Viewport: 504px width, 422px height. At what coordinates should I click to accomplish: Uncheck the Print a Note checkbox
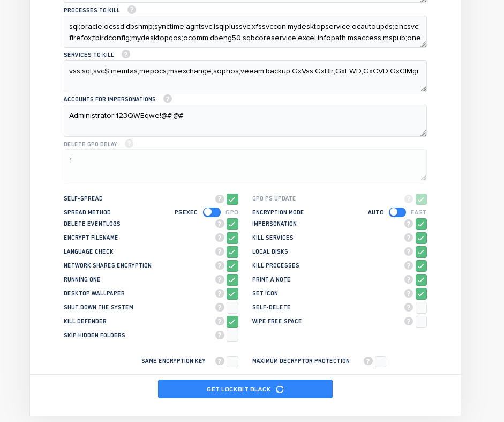[x=421, y=280]
